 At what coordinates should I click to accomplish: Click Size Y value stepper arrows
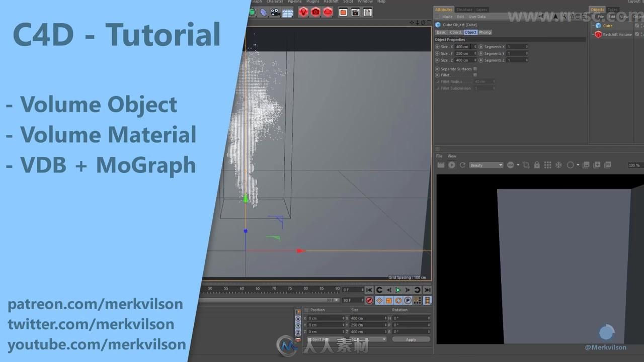pyautogui.click(x=475, y=53)
